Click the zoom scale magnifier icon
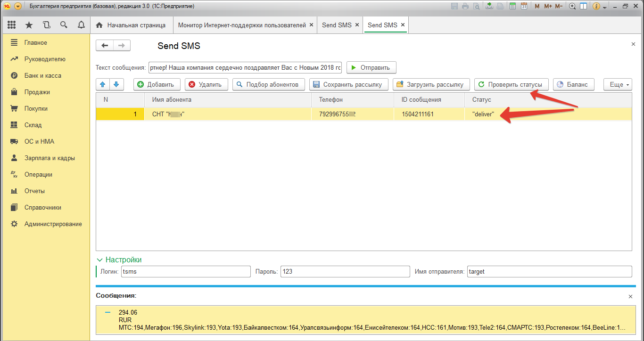644x341 pixels. tap(572, 6)
